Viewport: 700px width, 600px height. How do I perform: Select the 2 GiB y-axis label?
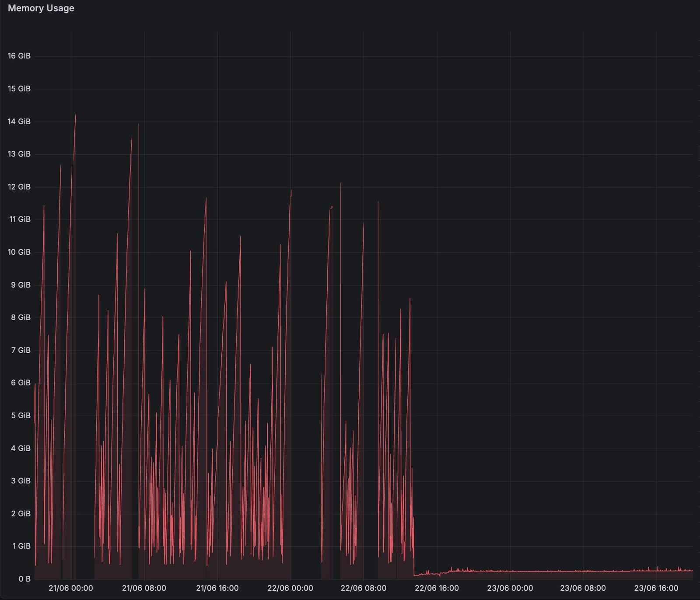click(21, 513)
